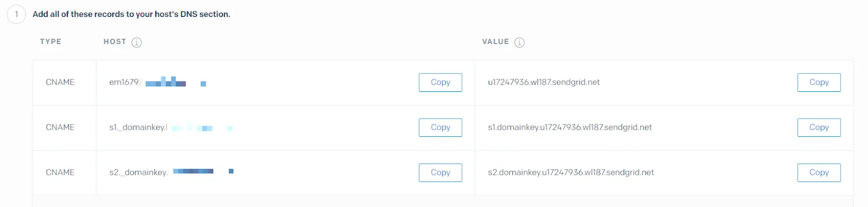Select the u17247936.wl187.sendgrid.net value text
Image resolution: width=868 pixels, height=207 pixels.
pyautogui.click(x=544, y=83)
